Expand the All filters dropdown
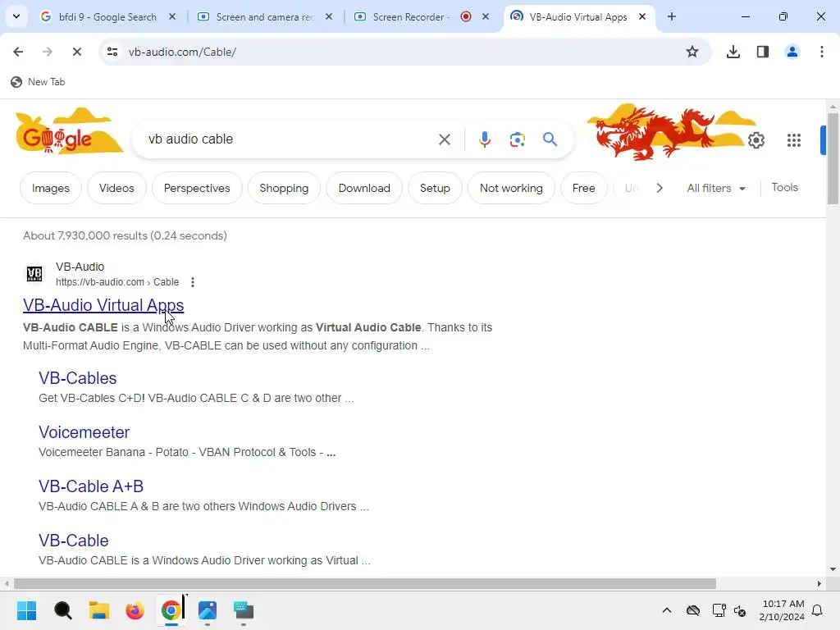Screen dimensions: 840x630 (716, 188)
